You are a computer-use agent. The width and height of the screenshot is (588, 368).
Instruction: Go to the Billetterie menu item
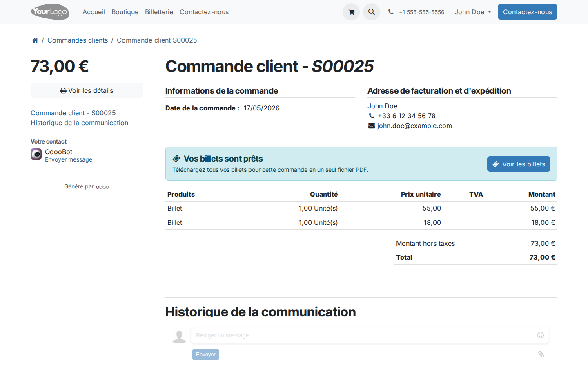tap(159, 12)
